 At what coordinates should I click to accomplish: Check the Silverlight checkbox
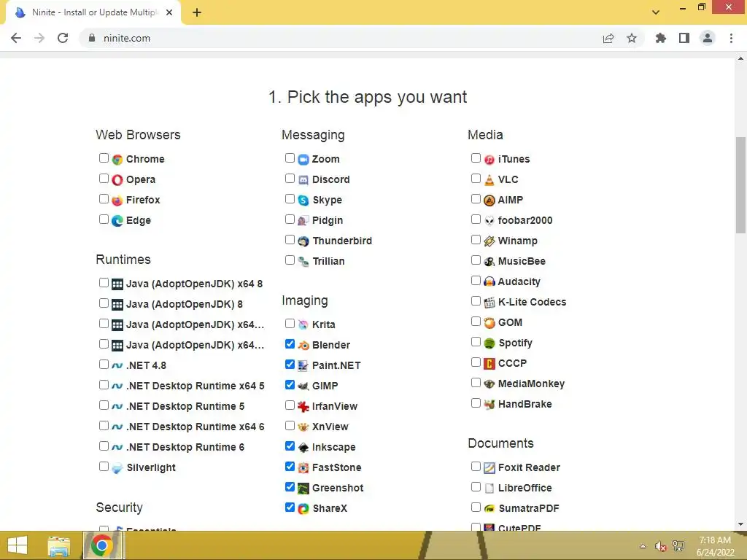[104, 467]
